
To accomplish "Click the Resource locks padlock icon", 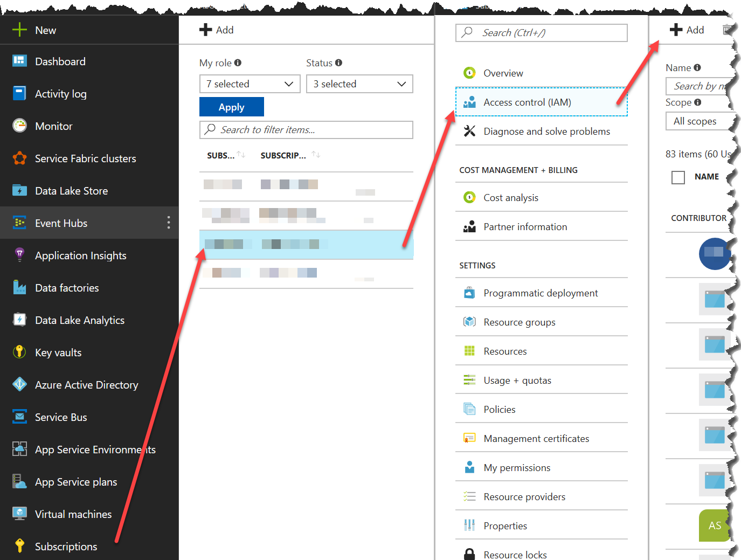I will [x=469, y=554].
